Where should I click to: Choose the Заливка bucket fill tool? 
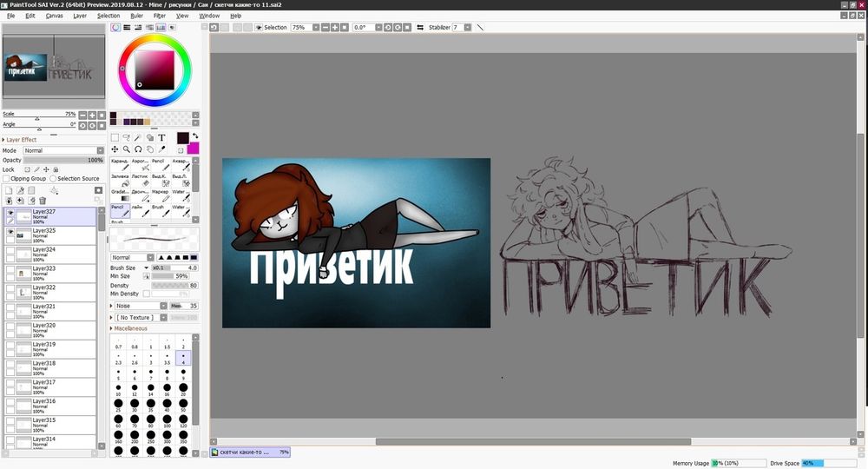pyautogui.click(x=120, y=180)
